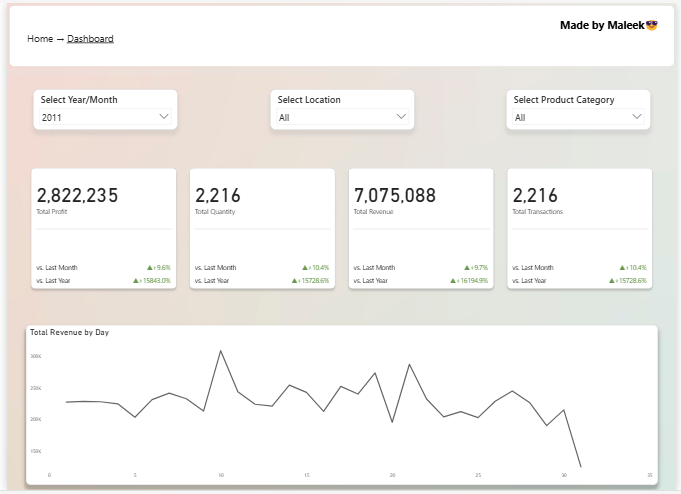The height and width of the screenshot is (494, 681).
Task: Click the sunglasses emoji beside Made by Maleek
Action: (651, 25)
